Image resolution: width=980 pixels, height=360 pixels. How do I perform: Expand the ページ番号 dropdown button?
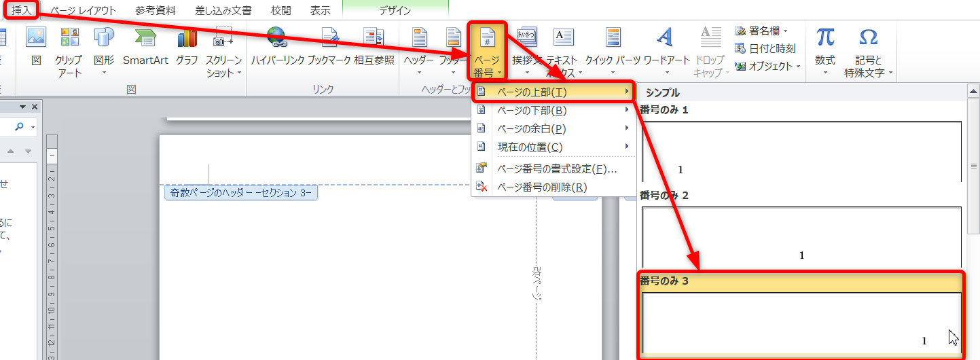pos(486,52)
